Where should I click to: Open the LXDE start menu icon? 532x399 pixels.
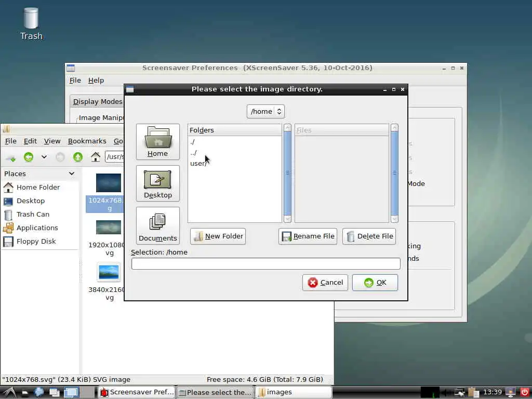point(9,393)
